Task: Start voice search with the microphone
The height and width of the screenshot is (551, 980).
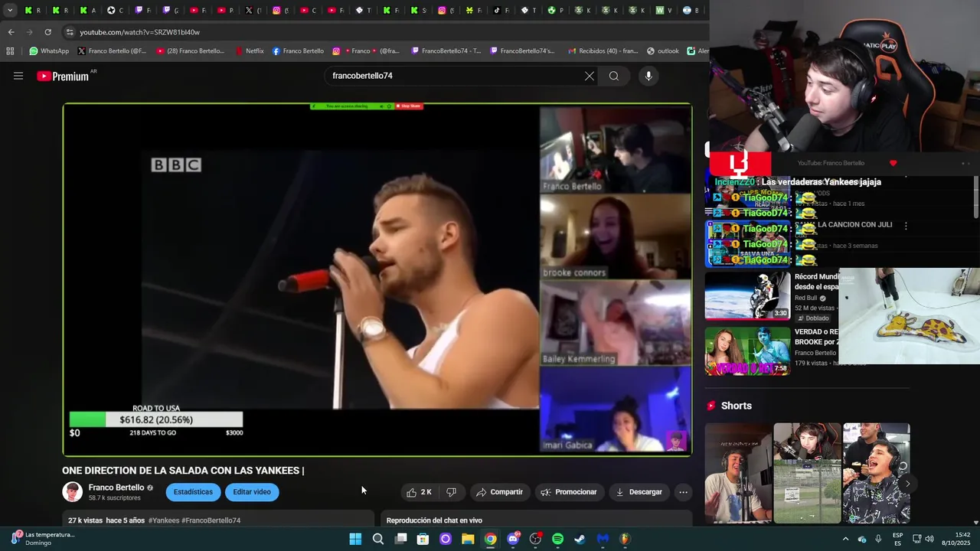Action: [x=648, y=76]
